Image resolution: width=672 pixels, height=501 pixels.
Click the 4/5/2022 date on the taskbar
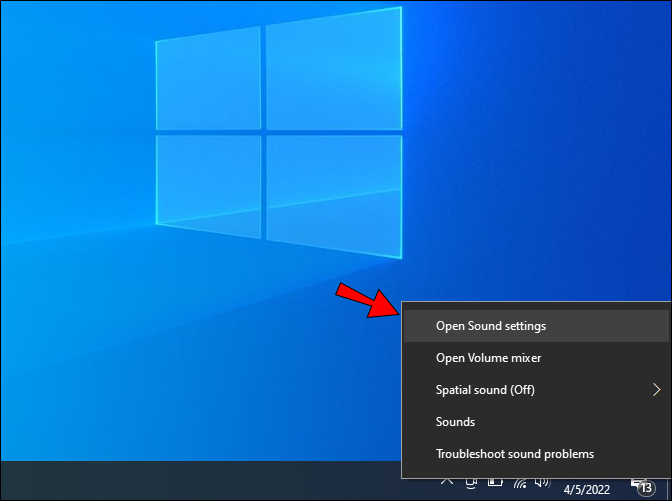(x=586, y=489)
